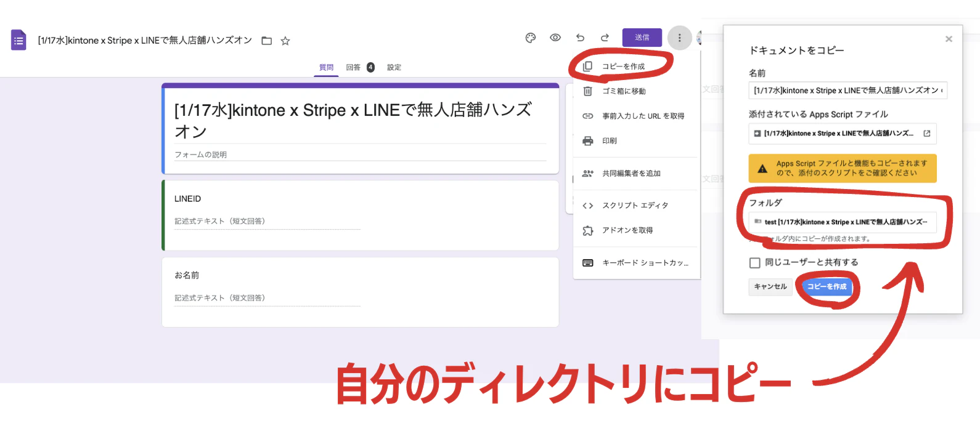Click short-answer placeholder under お名前
Image resolution: width=980 pixels, height=431 pixels.
[x=267, y=298]
